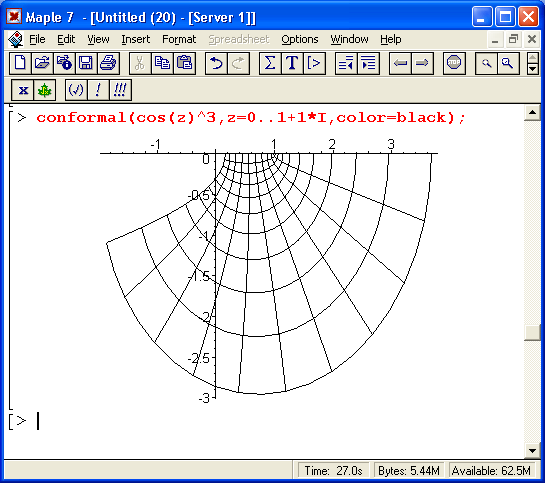Screen dimensions: 545x483
Task: Toggle syntax auto-correct checkmark button
Action: (x=76, y=90)
